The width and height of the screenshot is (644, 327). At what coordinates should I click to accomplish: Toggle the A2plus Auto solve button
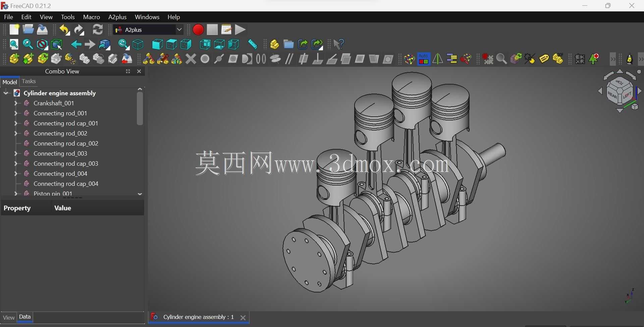coord(424,59)
